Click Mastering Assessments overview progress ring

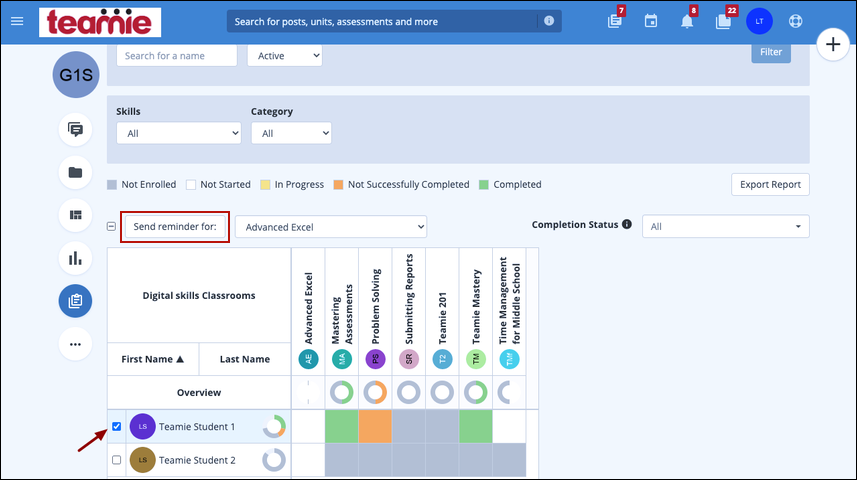tap(342, 393)
